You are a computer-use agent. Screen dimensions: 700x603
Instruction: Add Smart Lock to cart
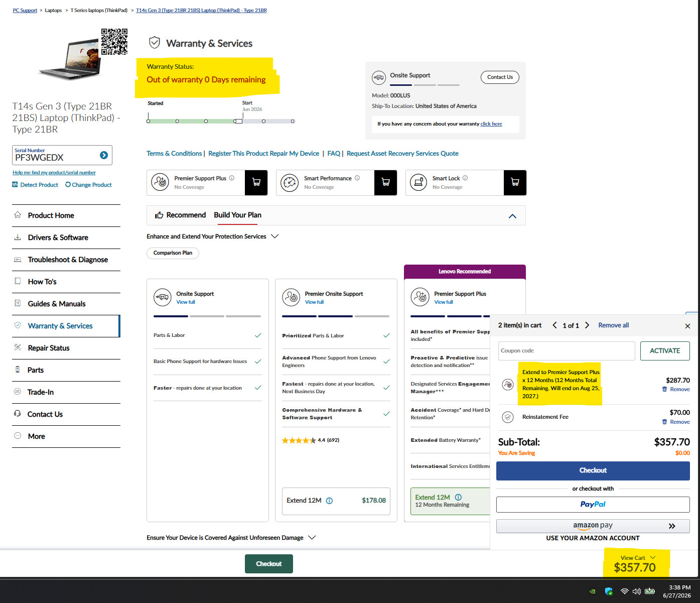coord(515,183)
